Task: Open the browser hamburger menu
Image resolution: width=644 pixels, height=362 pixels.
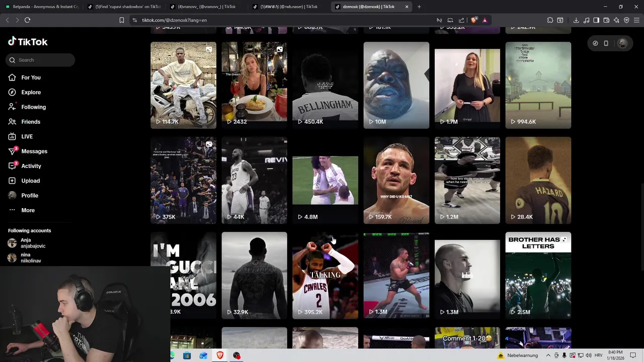Action: click(636, 20)
